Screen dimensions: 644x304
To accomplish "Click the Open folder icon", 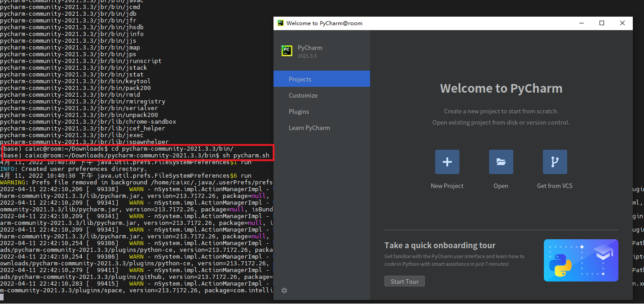I will click(501, 162).
